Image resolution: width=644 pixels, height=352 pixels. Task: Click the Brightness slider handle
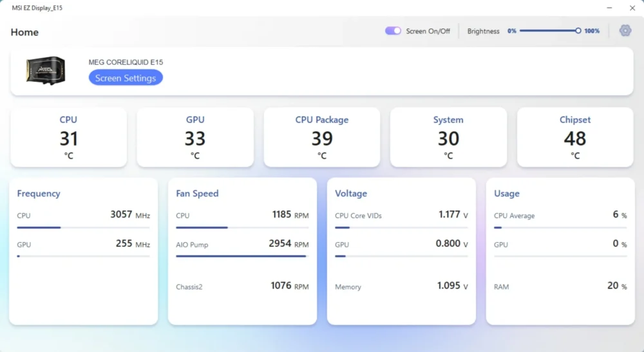(578, 31)
